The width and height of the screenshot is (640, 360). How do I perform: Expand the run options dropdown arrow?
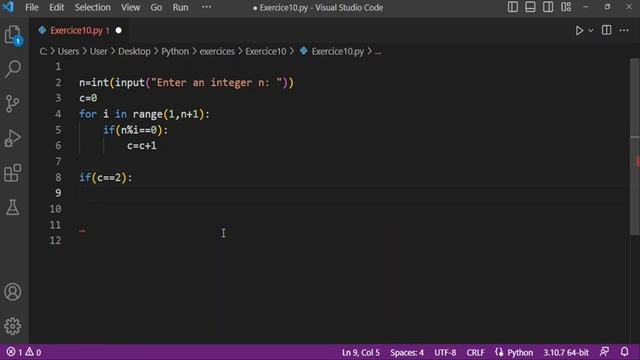pos(591,31)
